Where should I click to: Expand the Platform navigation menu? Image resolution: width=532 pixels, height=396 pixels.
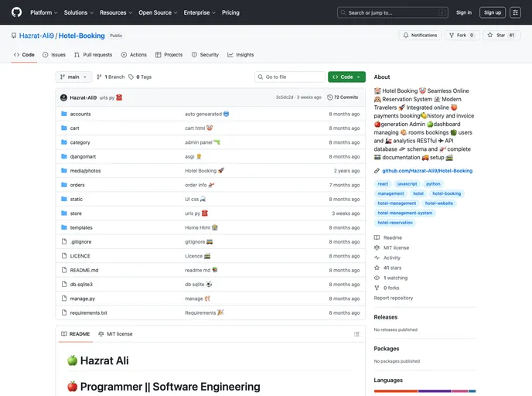[44, 12]
